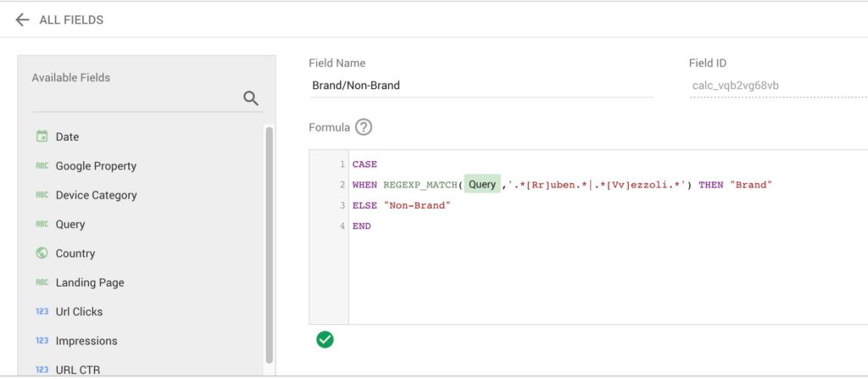Click the Field Name input with Brand/Non-Brand

click(480, 86)
